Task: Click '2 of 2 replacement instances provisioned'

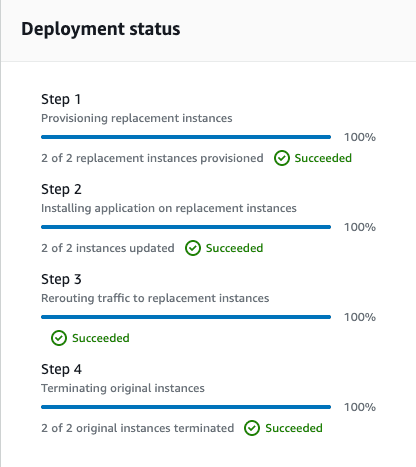Action: click(x=152, y=158)
